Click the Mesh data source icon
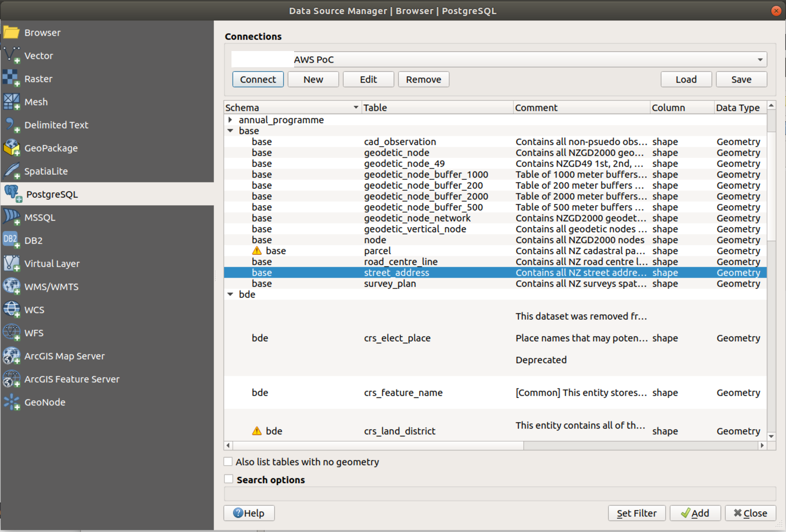Image resolution: width=786 pixels, height=532 pixels. pos(11,102)
